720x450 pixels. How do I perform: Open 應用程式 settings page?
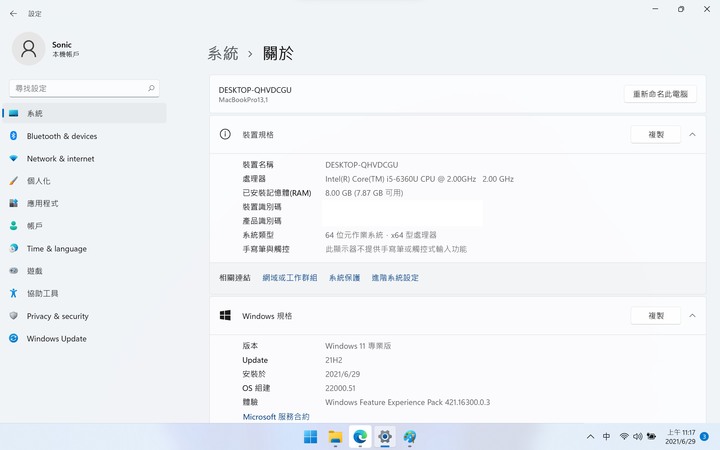84,203
